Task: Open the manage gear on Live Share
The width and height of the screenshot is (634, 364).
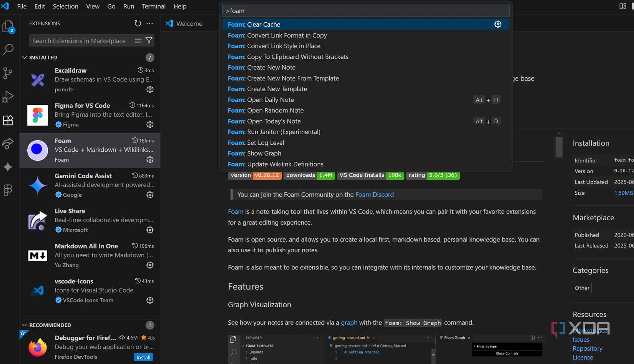Action: pyautogui.click(x=149, y=230)
